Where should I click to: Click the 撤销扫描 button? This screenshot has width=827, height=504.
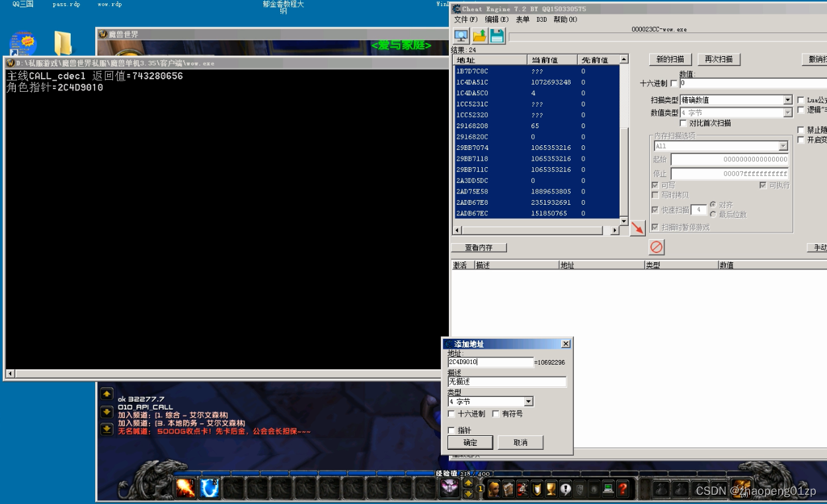pyautogui.click(x=814, y=59)
